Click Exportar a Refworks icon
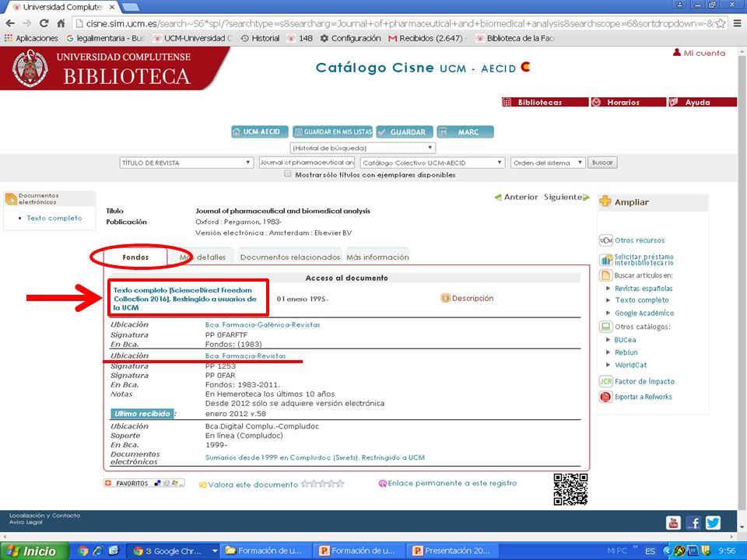Viewport: 747px width, 560px height. 605,397
